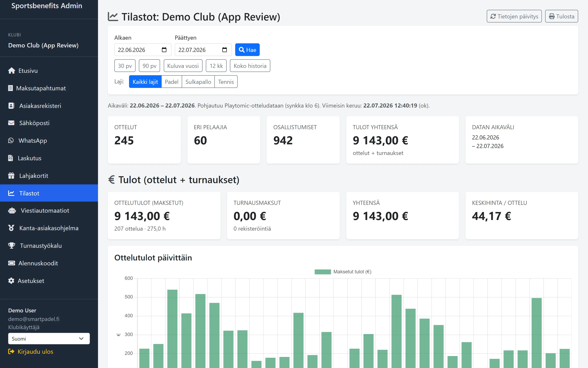The height and width of the screenshot is (368, 588).
Task: Open Turnaustyökalu in sidebar
Action: tap(49, 246)
